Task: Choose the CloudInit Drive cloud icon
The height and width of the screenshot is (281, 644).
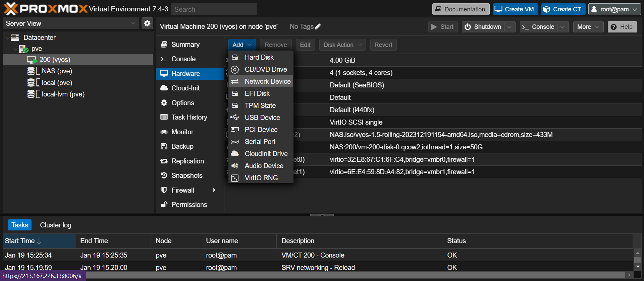Action: coord(235,153)
